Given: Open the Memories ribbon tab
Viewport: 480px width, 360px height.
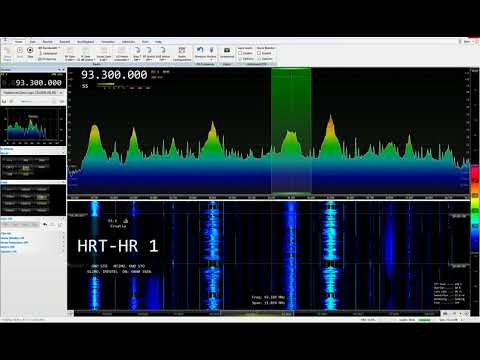Looking at the screenshot, I should 128,42.
